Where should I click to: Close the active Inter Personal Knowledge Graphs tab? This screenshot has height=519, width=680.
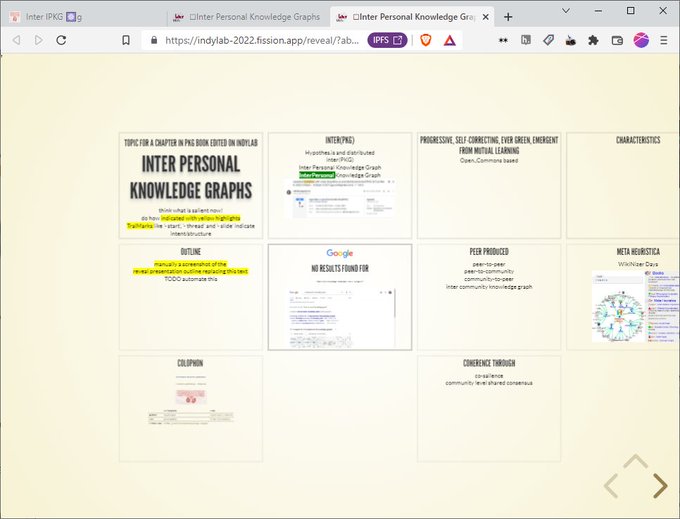click(486, 17)
